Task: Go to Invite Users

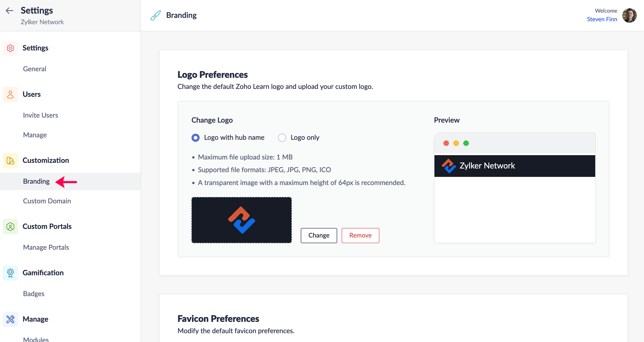Action: click(40, 115)
